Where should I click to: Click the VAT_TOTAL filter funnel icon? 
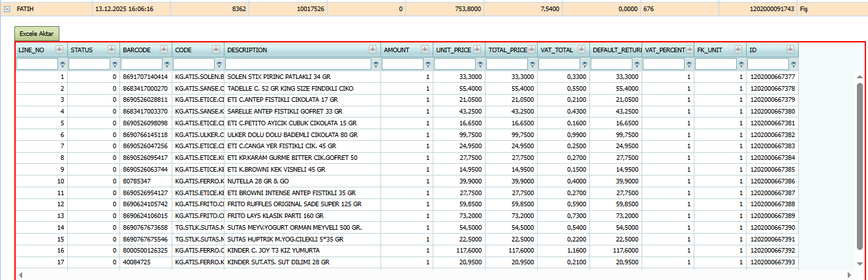[585, 65]
